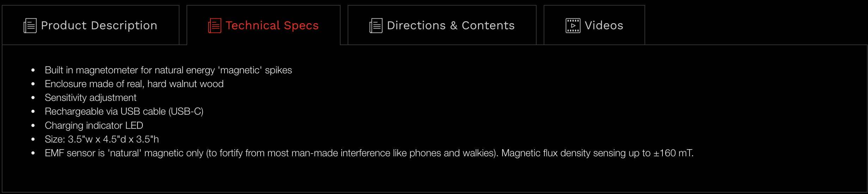
Task: Click the 'Size: 3.5"w x 4.5"d x 3.5"h' line
Action: [102, 139]
